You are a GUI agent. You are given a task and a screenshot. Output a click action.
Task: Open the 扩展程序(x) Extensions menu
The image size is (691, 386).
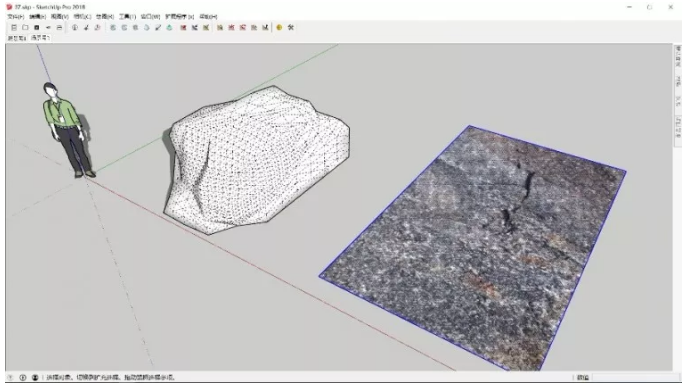(179, 17)
